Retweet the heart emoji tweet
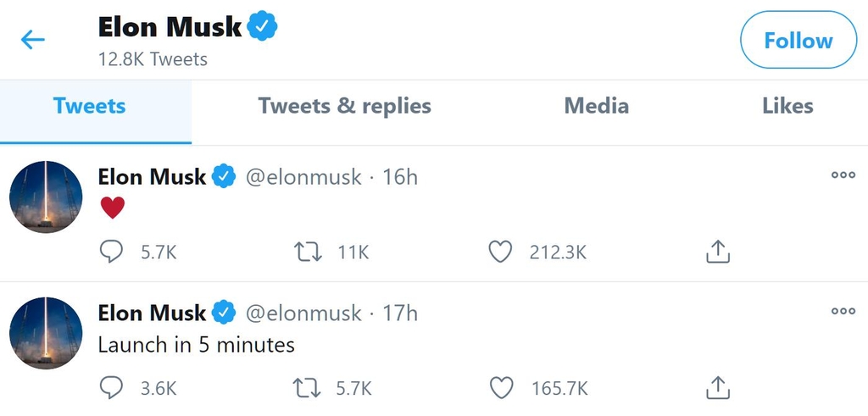868x416 pixels. click(x=307, y=252)
